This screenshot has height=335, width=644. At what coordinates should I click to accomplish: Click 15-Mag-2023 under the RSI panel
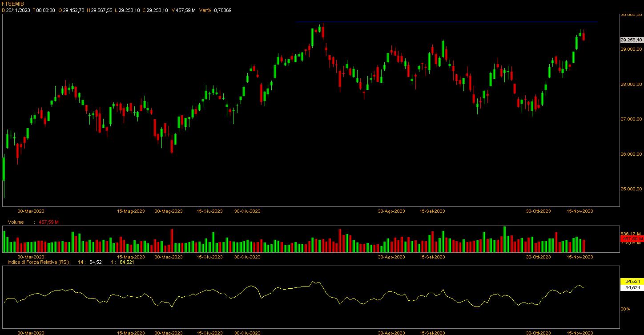pos(131,333)
